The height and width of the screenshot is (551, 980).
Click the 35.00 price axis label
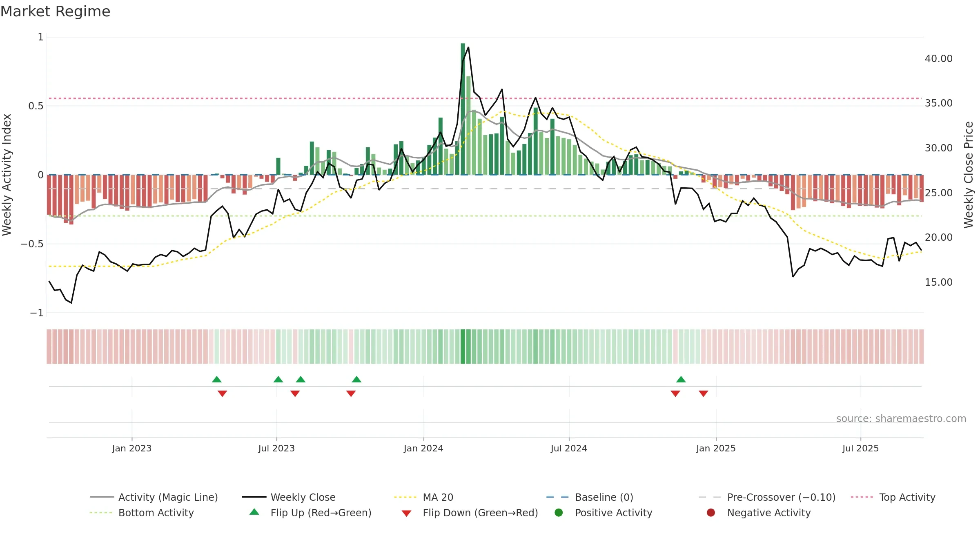pos(939,103)
